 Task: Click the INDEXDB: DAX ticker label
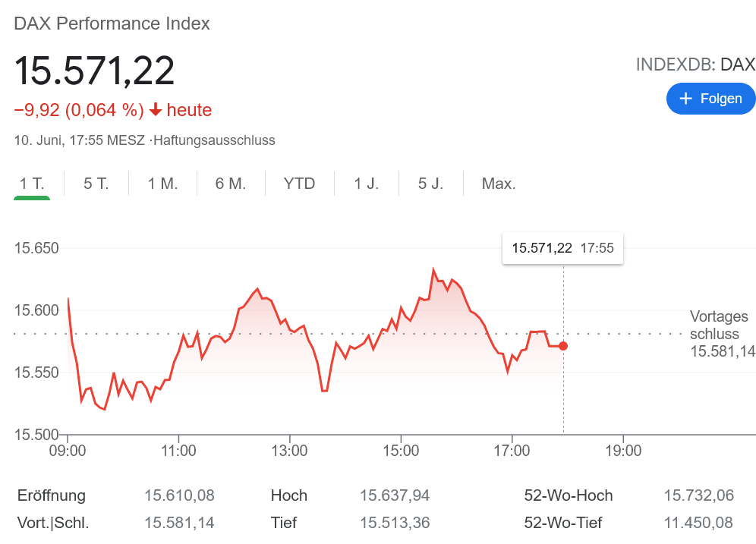(695, 64)
